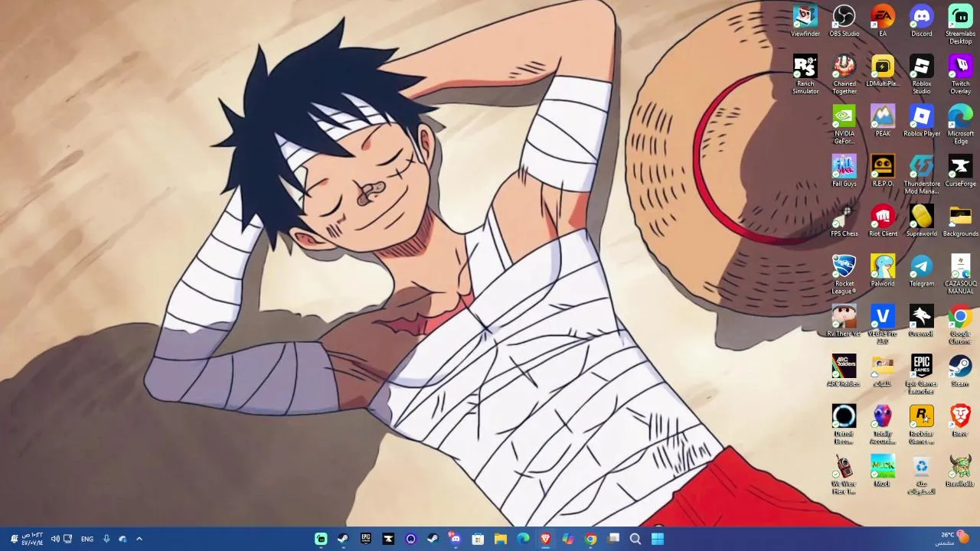Click the We Were Here game icon

click(x=844, y=474)
